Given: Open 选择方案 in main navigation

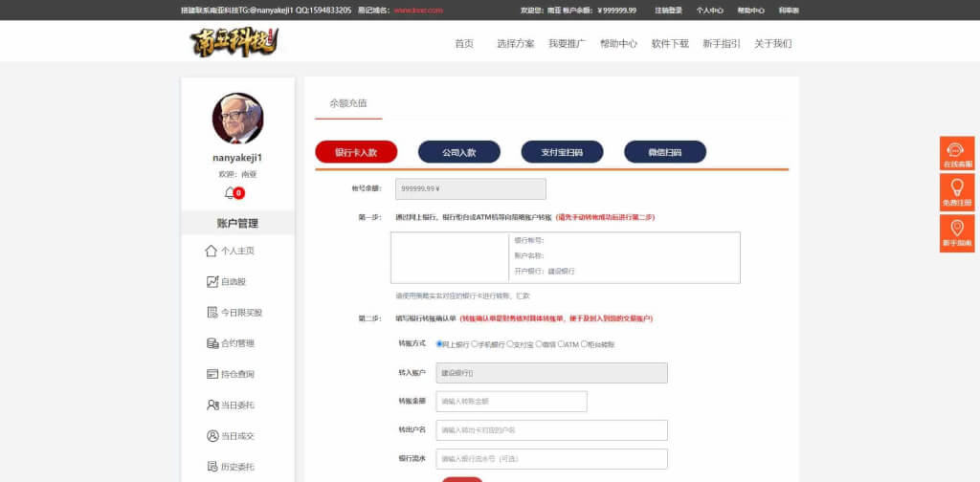Looking at the screenshot, I should tap(516, 44).
